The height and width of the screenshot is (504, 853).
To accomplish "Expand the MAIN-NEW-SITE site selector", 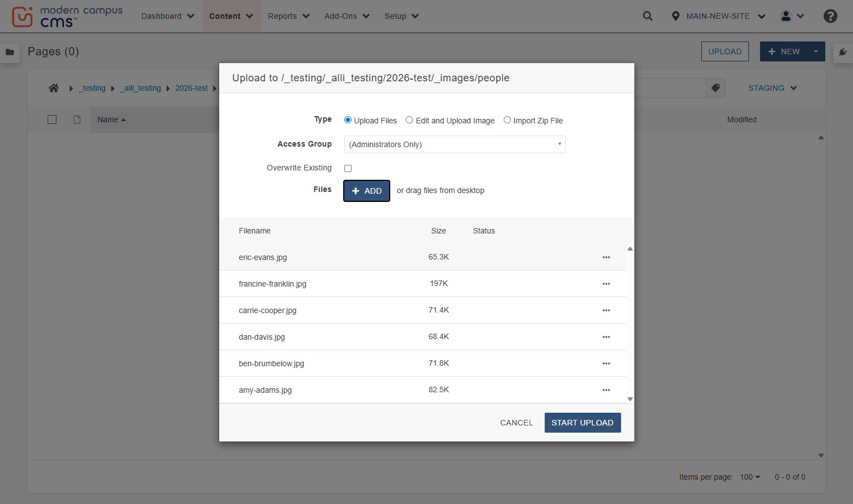I will coord(718,16).
